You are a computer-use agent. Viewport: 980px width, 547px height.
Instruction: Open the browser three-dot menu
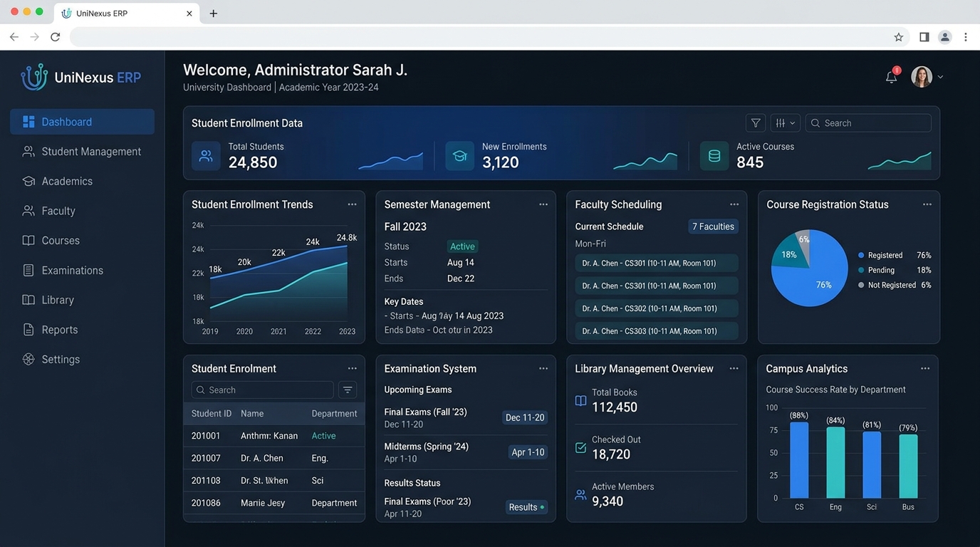[966, 37]
